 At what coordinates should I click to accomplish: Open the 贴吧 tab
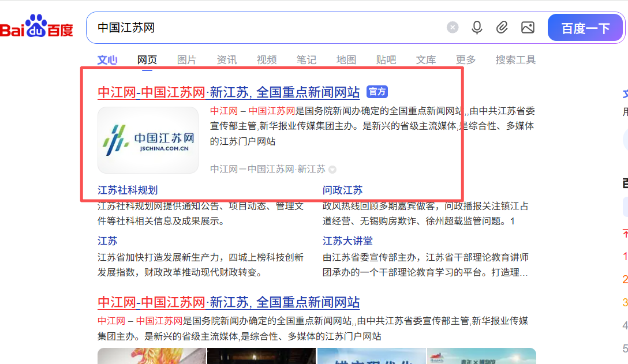(386, 59)
